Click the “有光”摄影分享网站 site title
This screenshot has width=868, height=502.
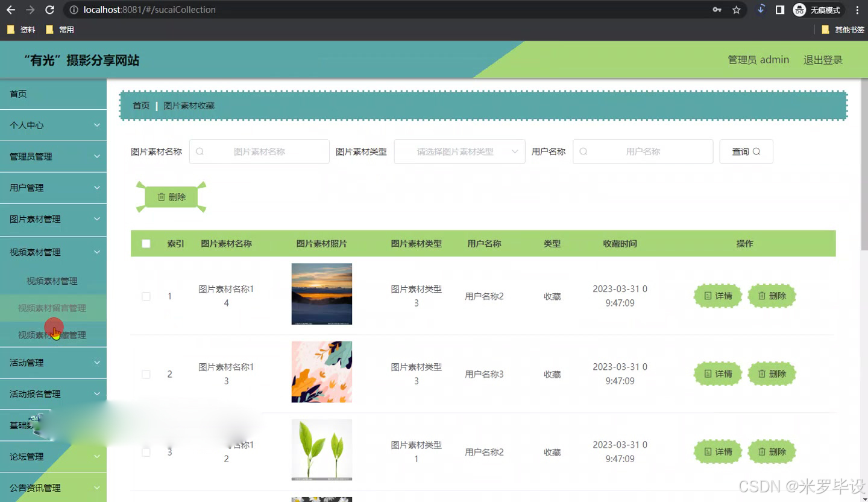tap(81, 60)
